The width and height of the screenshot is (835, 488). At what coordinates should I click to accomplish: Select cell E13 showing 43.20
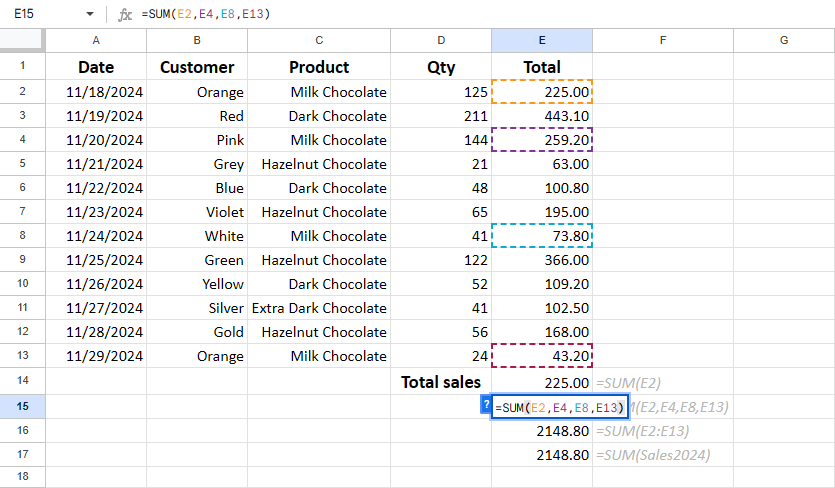click(542, 355)
